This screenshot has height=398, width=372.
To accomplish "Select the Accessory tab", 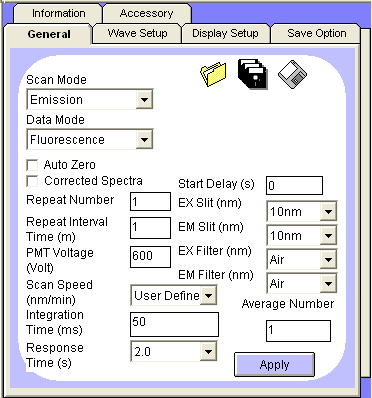I will pyautogui.click(x=147, y=13).
